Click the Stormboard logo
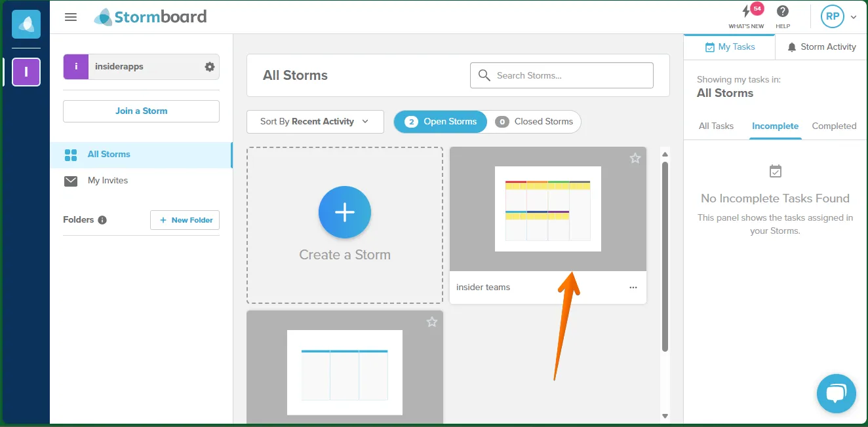The height and width of the screenshot is (427, 868). pos(150,17)
